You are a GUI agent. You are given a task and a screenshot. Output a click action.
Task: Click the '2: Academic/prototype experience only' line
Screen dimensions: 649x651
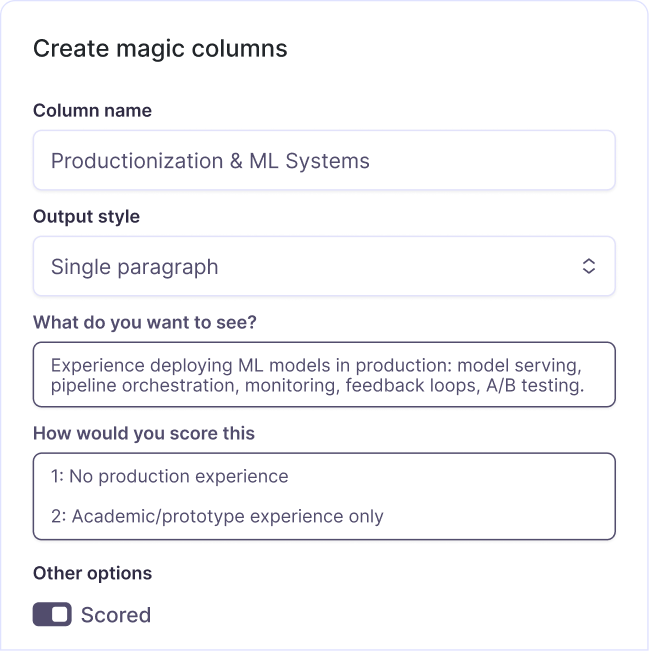217,517
